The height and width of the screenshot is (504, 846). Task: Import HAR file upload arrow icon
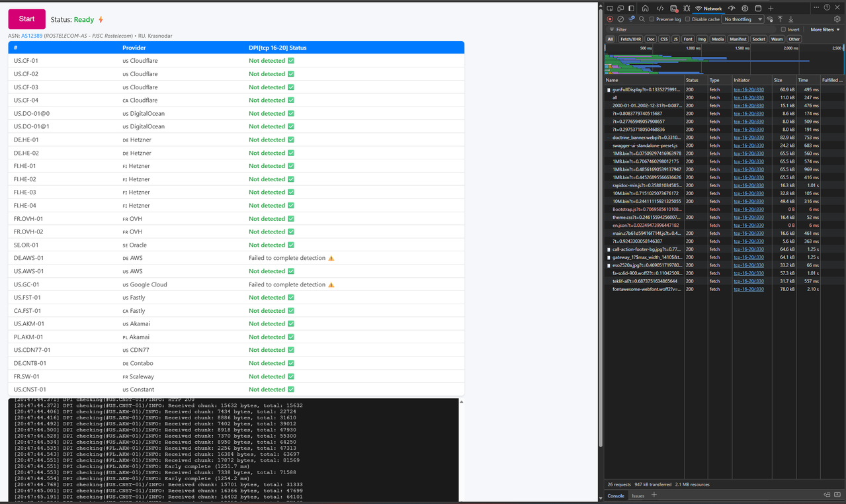pos(781,19)
